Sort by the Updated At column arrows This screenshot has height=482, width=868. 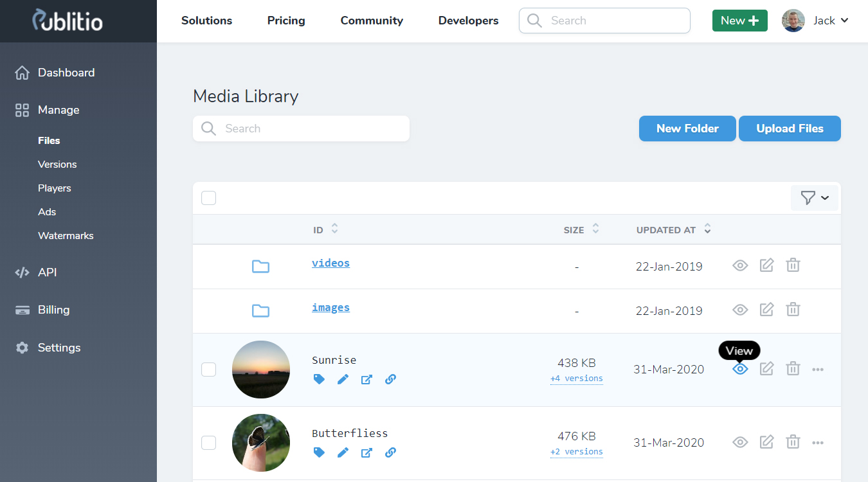coord(707,229)
